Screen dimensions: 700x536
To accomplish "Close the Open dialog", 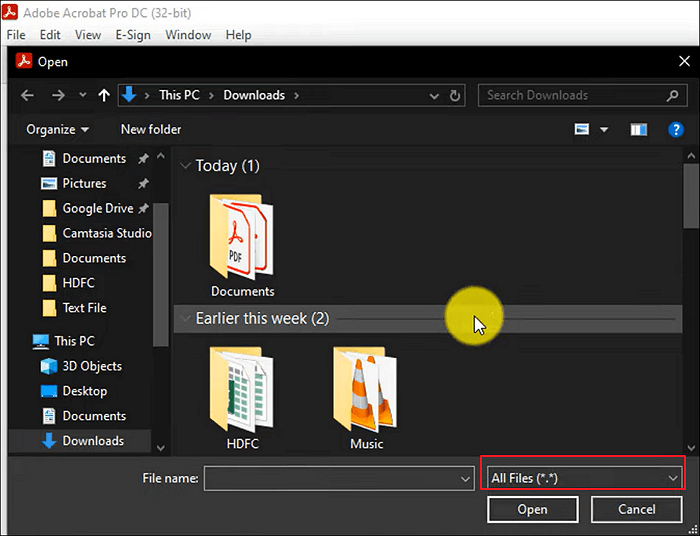I will [x=684, y=62].
